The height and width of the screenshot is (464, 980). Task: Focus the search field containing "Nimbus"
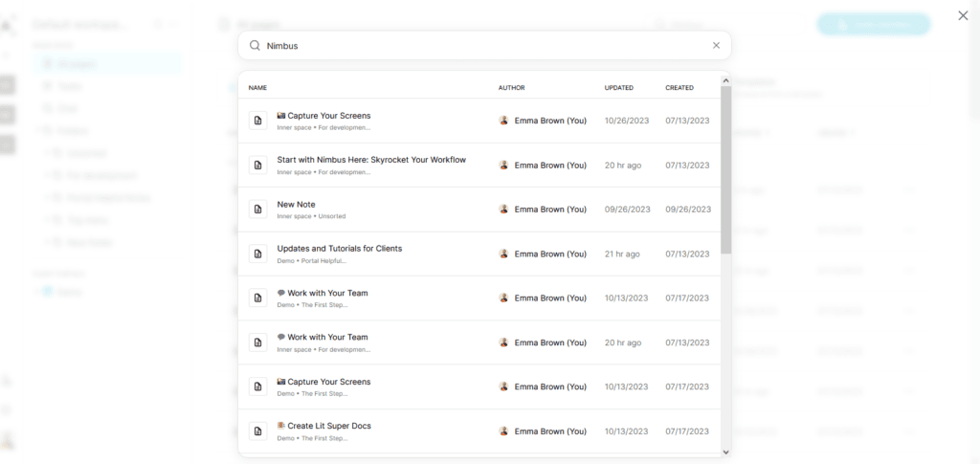coord(479,45)
